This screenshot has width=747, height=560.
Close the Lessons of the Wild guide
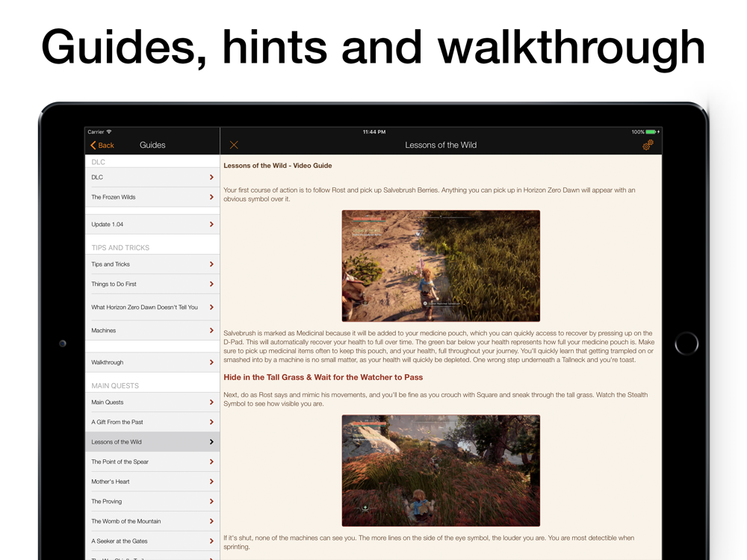coord(234,145)
